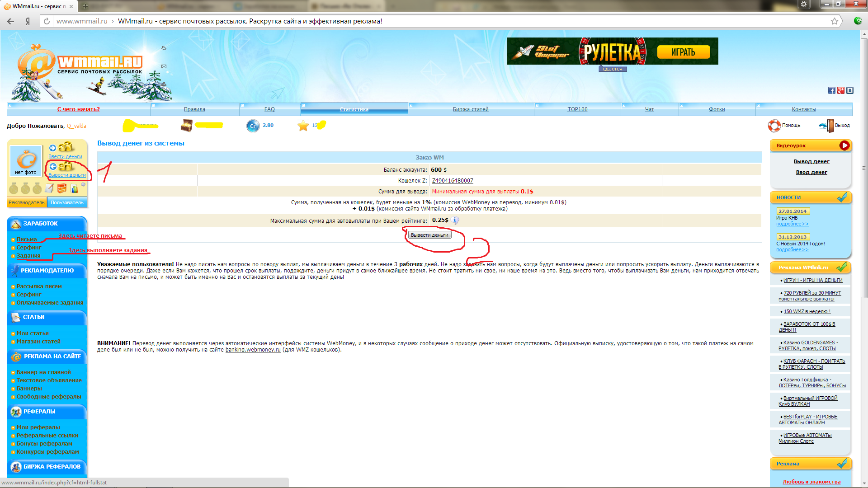This screenshot has width=868, height=488.
Task: Play the Видеоурок red play button
Action: tap(844, 145)
